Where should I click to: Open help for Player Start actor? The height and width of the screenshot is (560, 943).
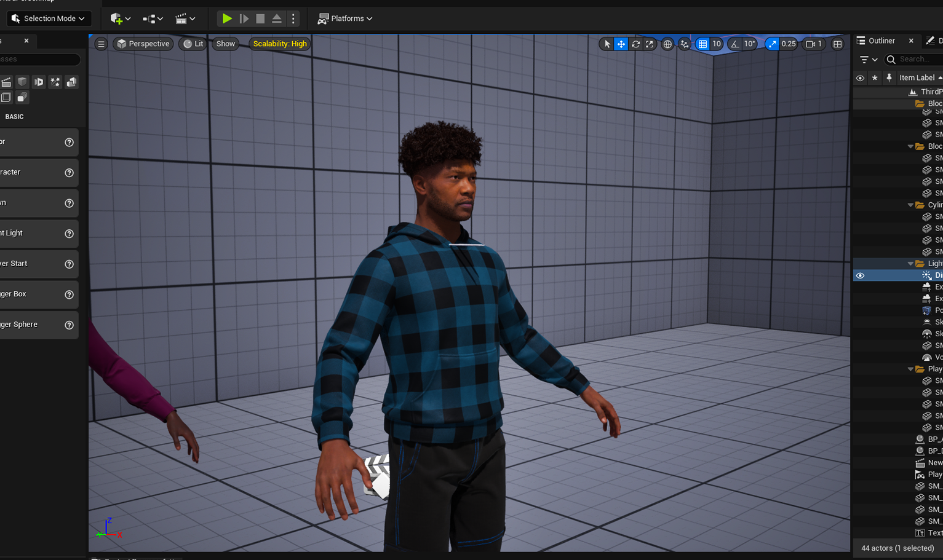pos(69,264)
